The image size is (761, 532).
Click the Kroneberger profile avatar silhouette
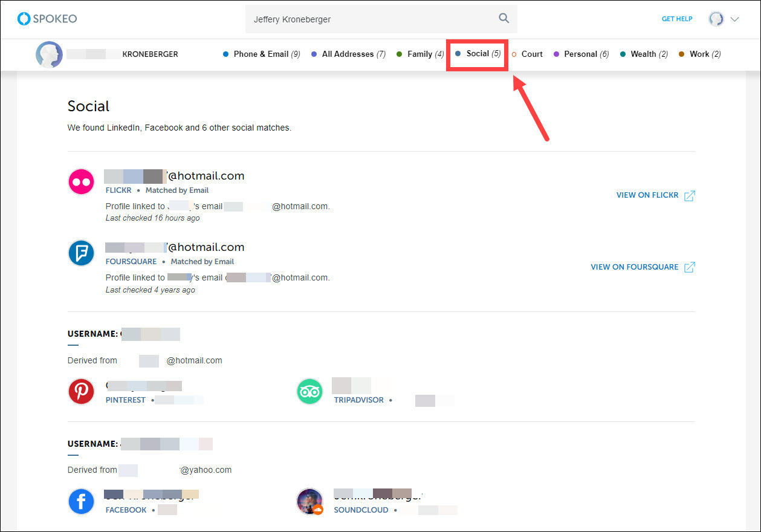(49, 54)
